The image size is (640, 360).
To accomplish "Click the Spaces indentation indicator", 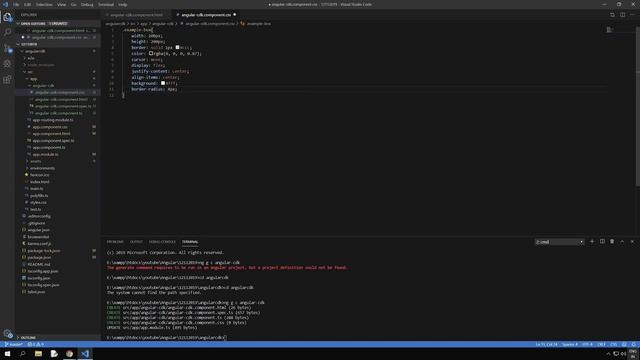I will coord(570,344).
